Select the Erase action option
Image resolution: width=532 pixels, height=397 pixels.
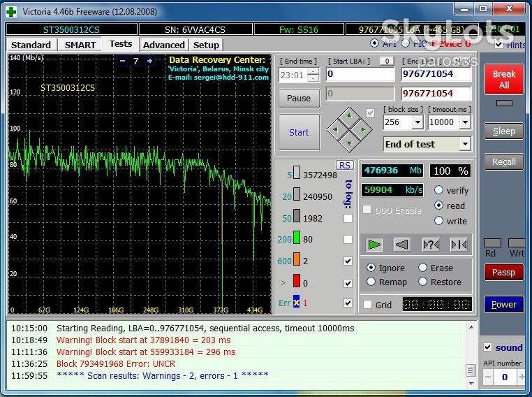(422, 268)
